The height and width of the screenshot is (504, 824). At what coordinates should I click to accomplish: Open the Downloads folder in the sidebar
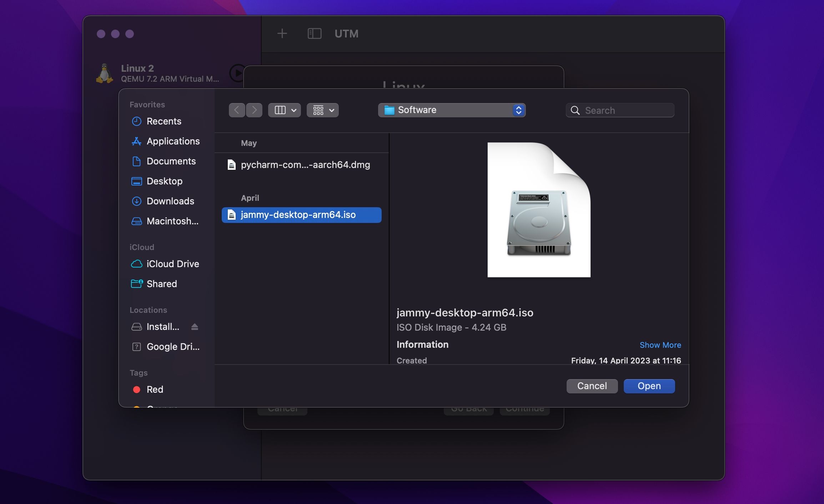pyautogui.click(x=170, y=201)
